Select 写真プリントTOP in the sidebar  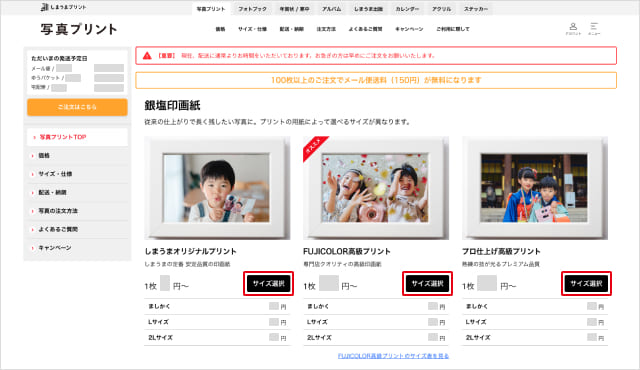coord(77,137)
